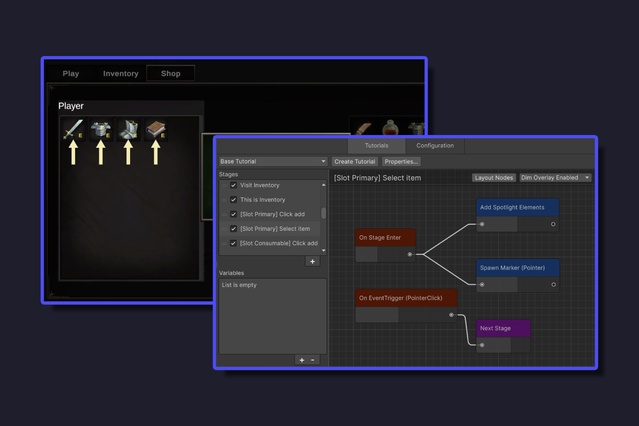Select the chest armor item in Player inventory
Screen dimensions: 639x426
(x=101, y=130)
